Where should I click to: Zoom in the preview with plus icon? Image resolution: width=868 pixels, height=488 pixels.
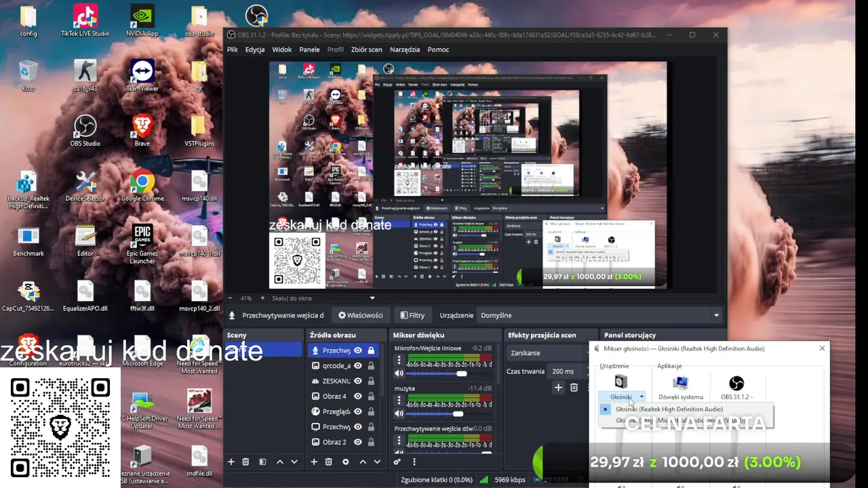(x=262, y=298)
